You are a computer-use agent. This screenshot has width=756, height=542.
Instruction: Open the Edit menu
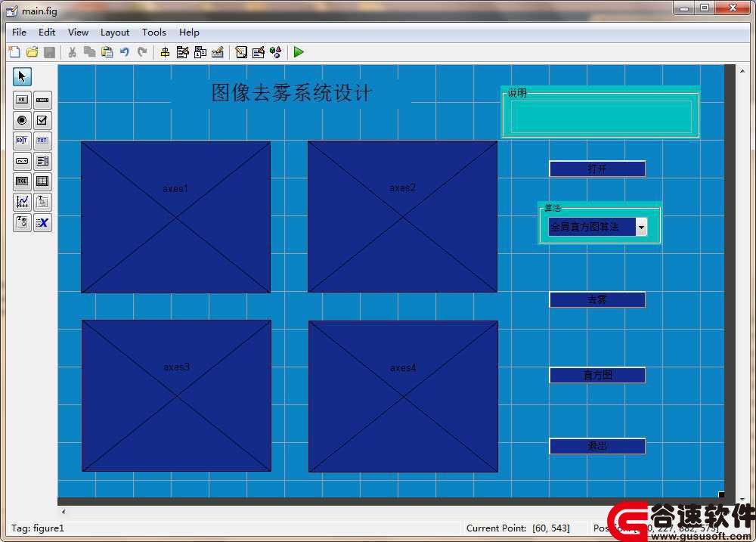(47, 33)
